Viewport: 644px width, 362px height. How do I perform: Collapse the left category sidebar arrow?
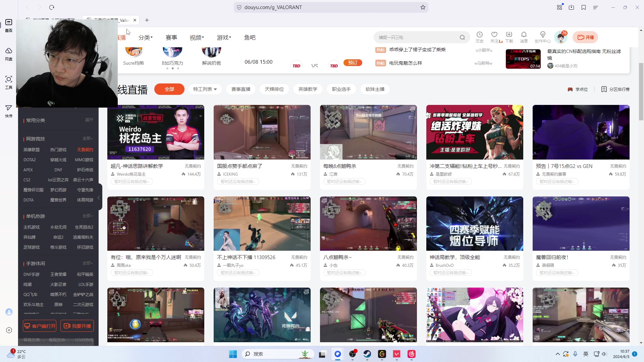click(99, 198)
